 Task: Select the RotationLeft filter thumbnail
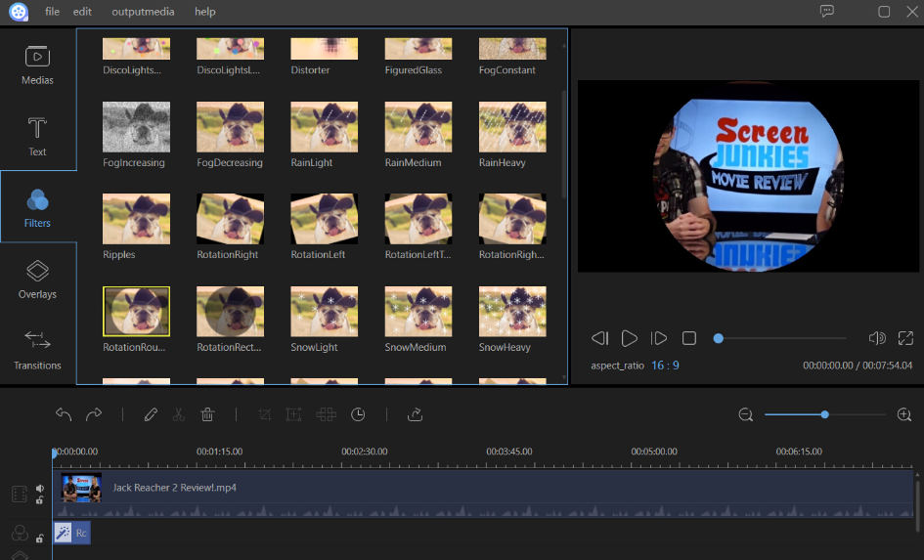324,219
